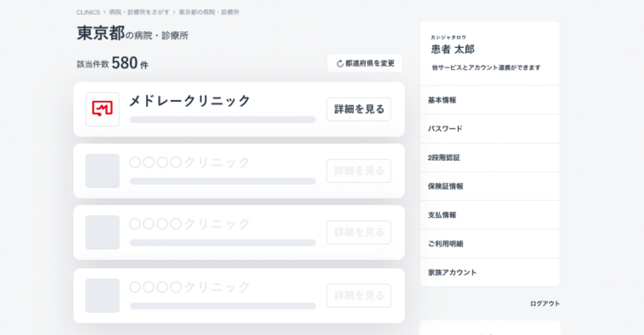Click the ログアウト link
644x335 pixels.
[x=545, y=304]
